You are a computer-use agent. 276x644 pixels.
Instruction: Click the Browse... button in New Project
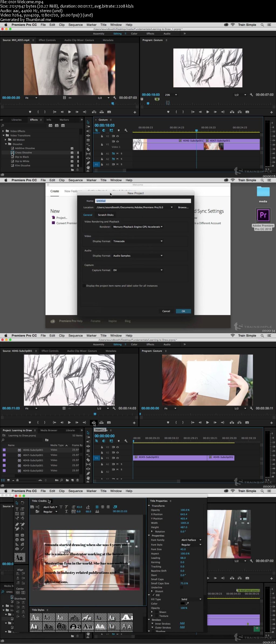click(183, 207)
